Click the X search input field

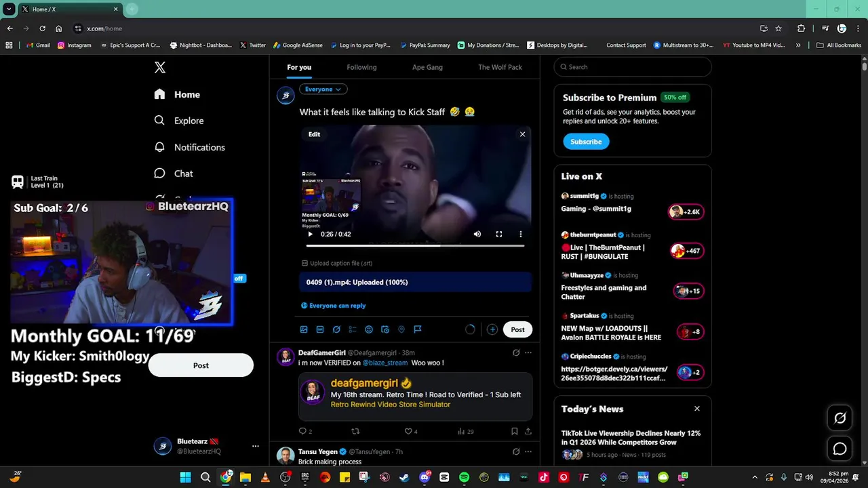(633, 67)
